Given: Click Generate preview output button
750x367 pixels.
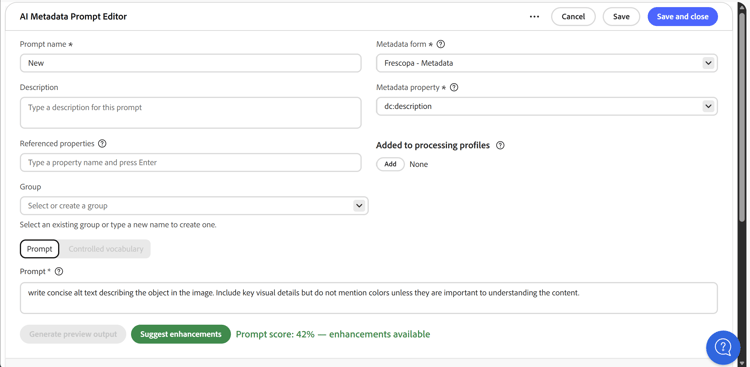Looking at the screenshot, I should click(73, 334).
